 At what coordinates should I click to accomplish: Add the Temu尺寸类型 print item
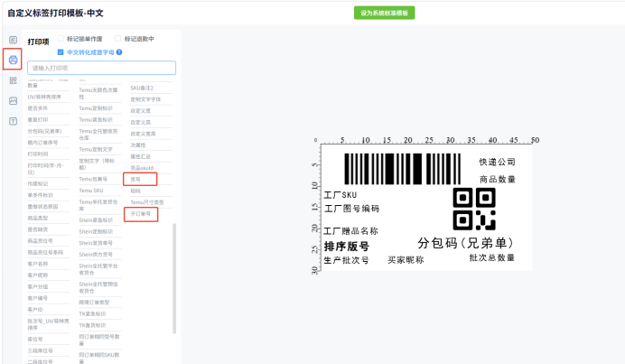coord(147,202)
